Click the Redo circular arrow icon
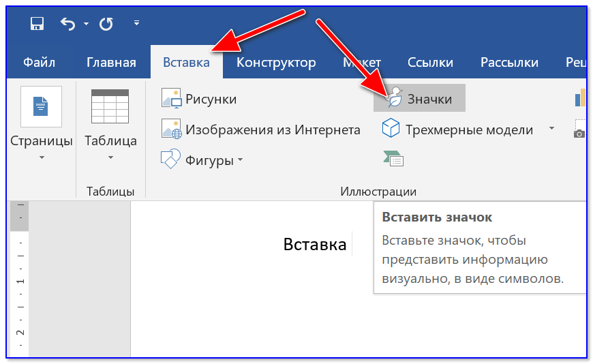The image size is (593, 364). point(106,24)
